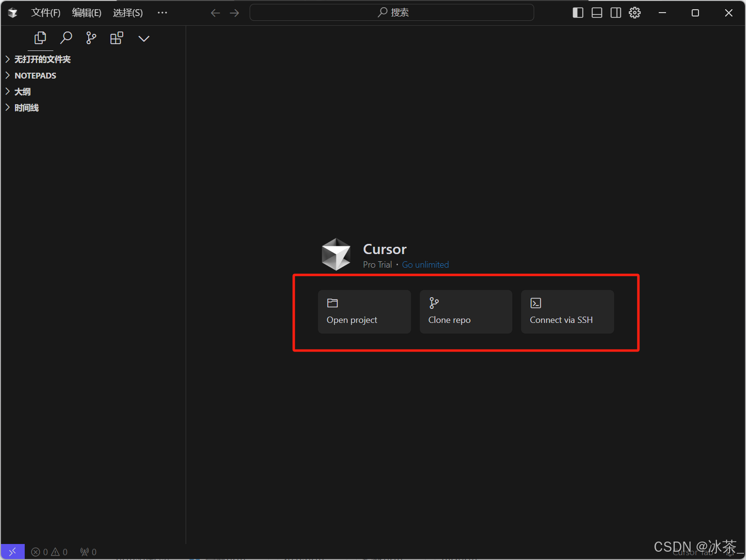Show errors and warnings count in status bar
Viewport: 746px width, 560px height.
tap(49, 552)
